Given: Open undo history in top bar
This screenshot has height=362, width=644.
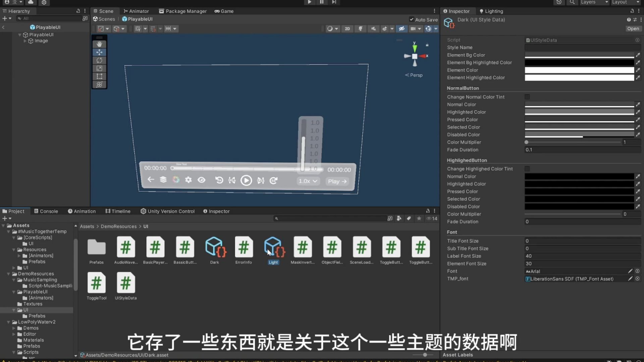Looking at the screenshot, I should coord(559,2).
